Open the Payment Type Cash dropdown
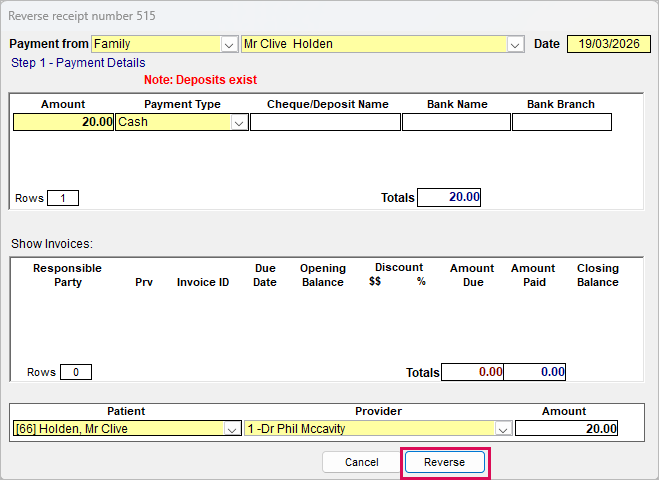Image resolution: width=659 pixels, height=480 pixels. pyautogui.click(x=239, y=122)
